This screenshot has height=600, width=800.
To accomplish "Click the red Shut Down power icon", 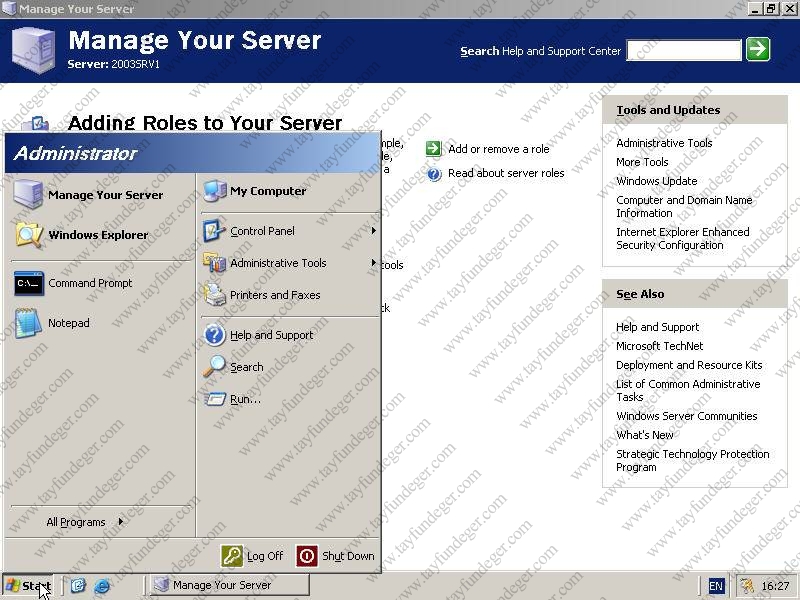I will coord(307,556).
